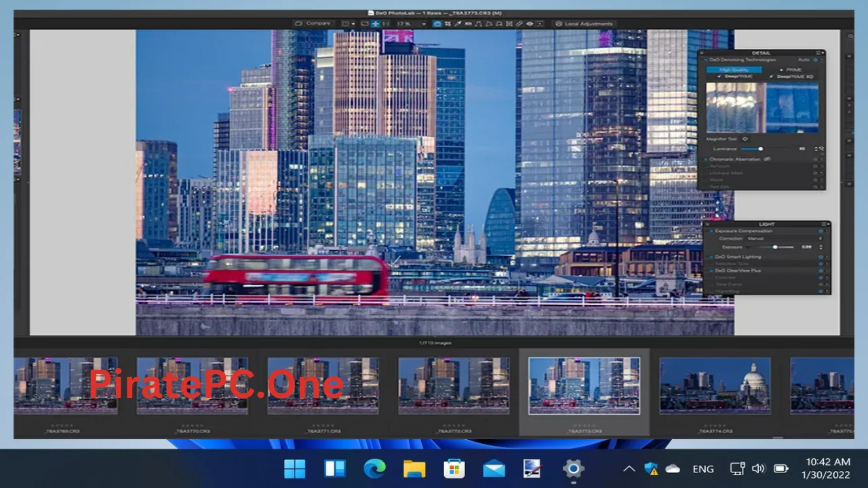Screen dimensions: 868x488
Task: Open the Windows Start menu
Action: click(295, 468)
